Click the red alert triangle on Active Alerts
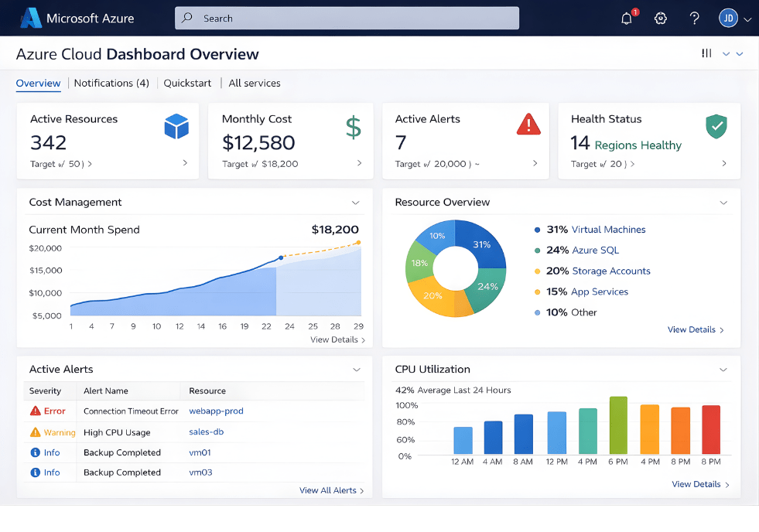Image resolution: width=759 pixels, height=532 pixels. click(x=529, y=124)
